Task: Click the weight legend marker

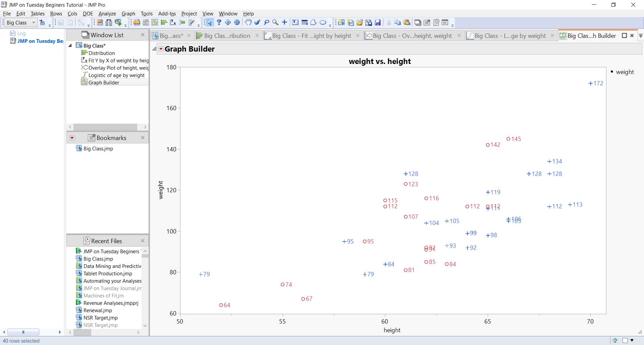Action: 611,72
